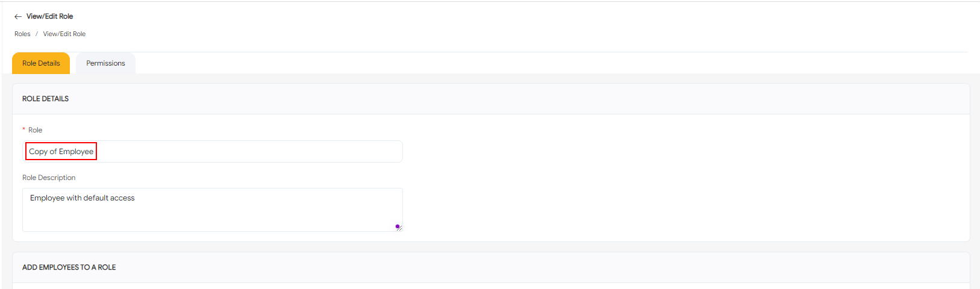980x289 pixels.
Task: Click the 'Copy of Employee' text
Action: pos(61,152)
